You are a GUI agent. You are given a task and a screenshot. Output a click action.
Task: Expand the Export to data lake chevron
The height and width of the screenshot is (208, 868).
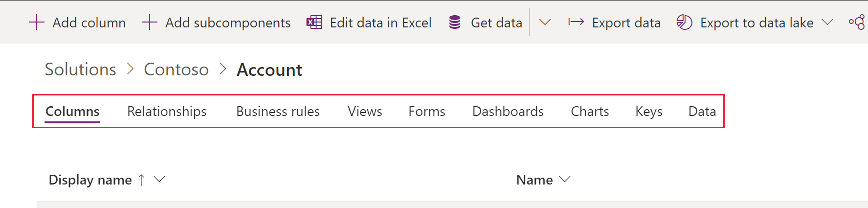pyautogui.click(x=827, y=23)
